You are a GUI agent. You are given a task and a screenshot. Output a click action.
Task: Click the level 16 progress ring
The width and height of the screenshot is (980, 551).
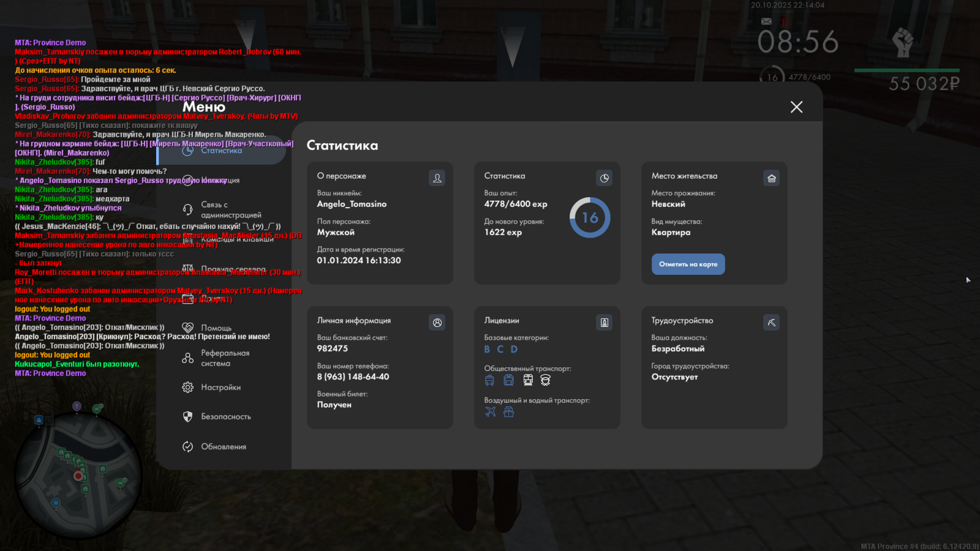(590, 217)
